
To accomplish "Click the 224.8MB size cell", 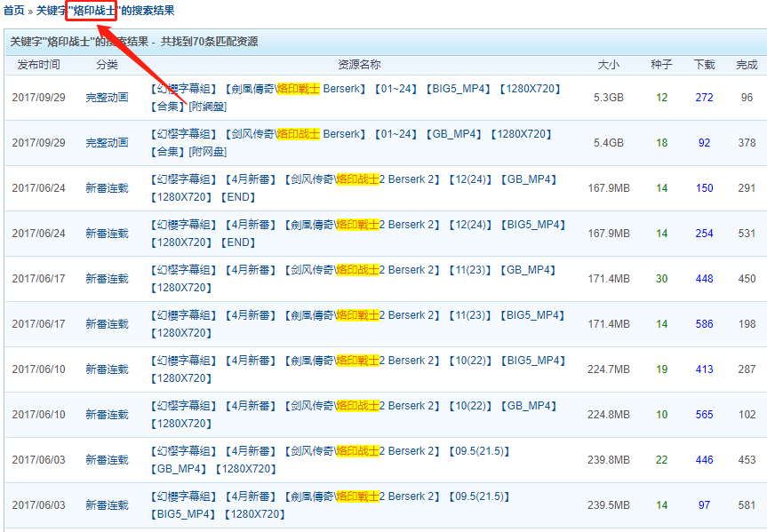I will click(609, 415).
